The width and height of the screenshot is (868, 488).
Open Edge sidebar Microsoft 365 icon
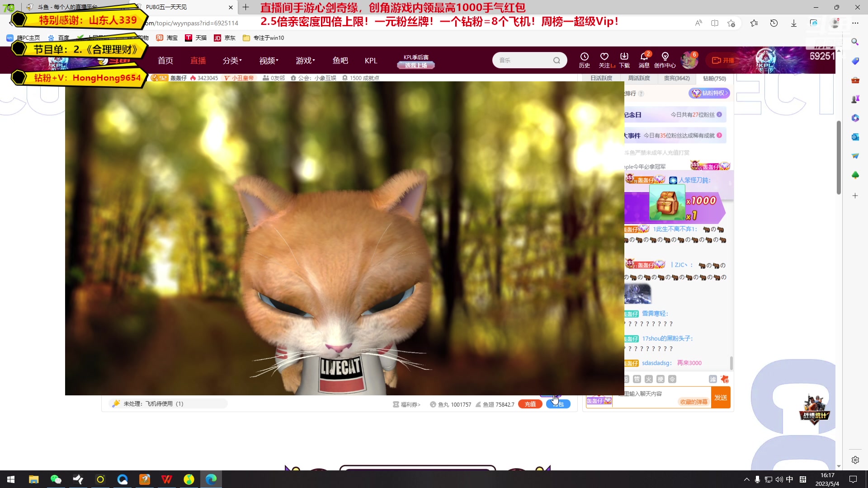(x=855, y=118)
